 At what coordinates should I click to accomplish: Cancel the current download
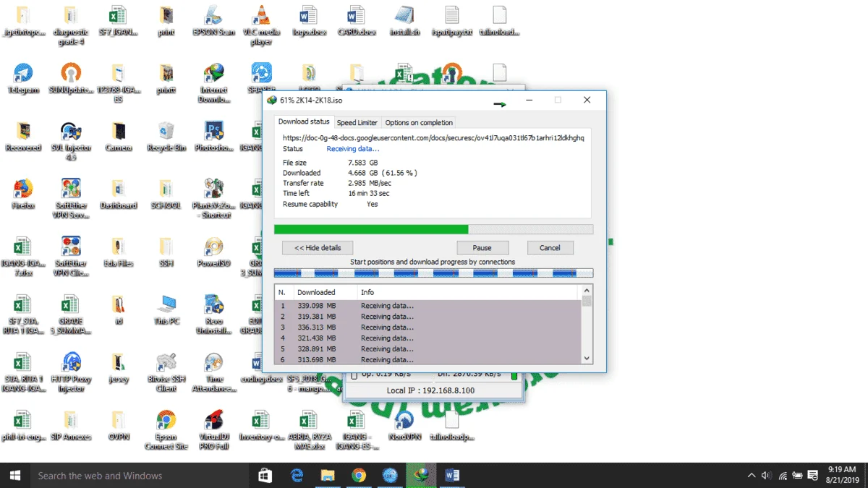pyautogui.click(x=550, y=247)
